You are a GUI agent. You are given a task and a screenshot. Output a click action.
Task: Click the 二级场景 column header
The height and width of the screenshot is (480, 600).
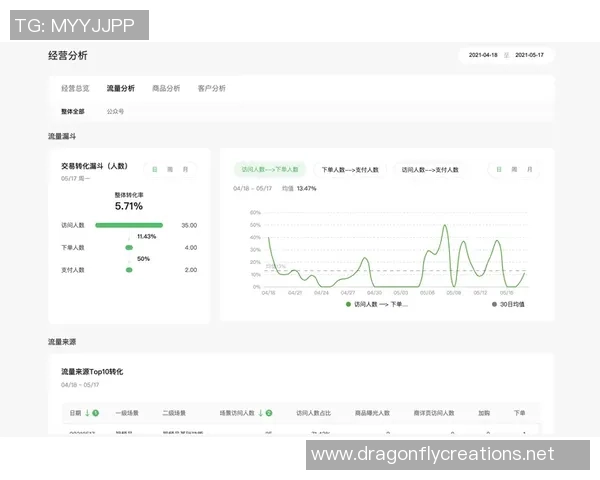point(174,413)
